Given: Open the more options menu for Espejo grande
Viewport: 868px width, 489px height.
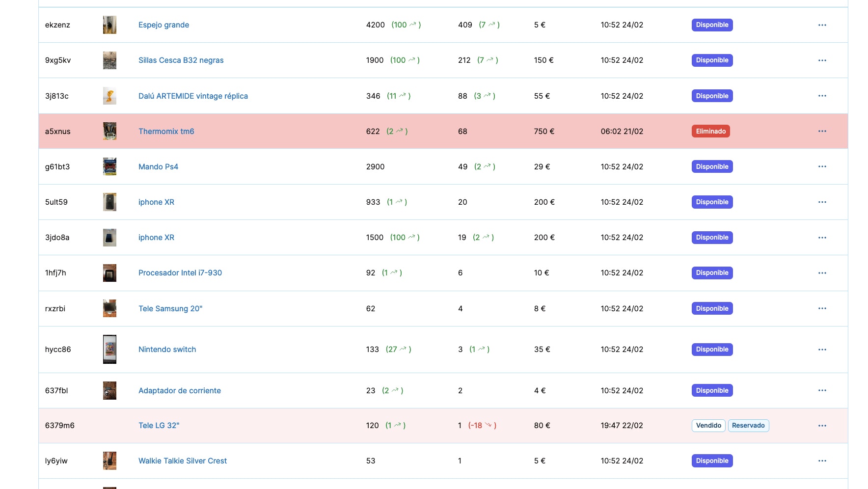Looking at the screenshot, I should 822,25.
